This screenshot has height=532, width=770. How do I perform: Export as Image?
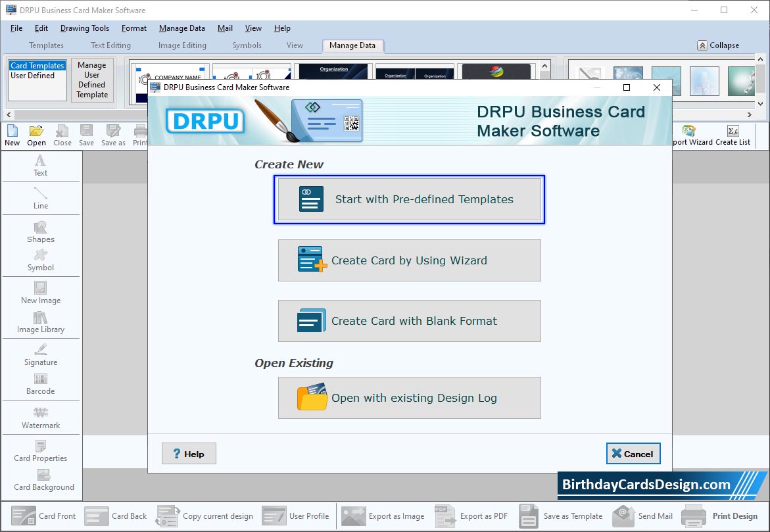(383, 516)
